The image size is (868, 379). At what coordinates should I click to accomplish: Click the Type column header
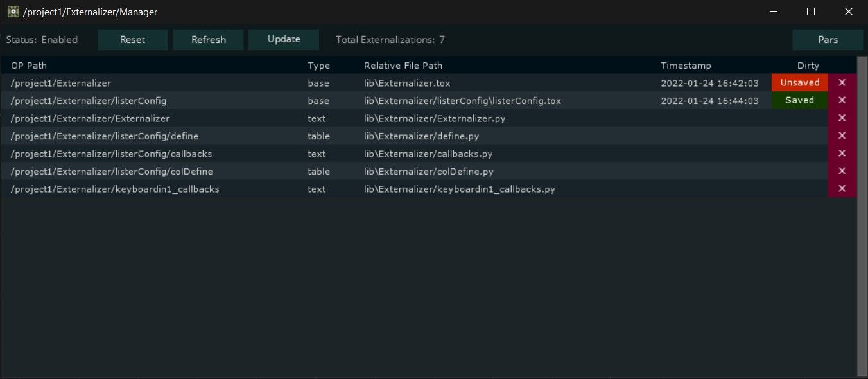pos(318,66)
